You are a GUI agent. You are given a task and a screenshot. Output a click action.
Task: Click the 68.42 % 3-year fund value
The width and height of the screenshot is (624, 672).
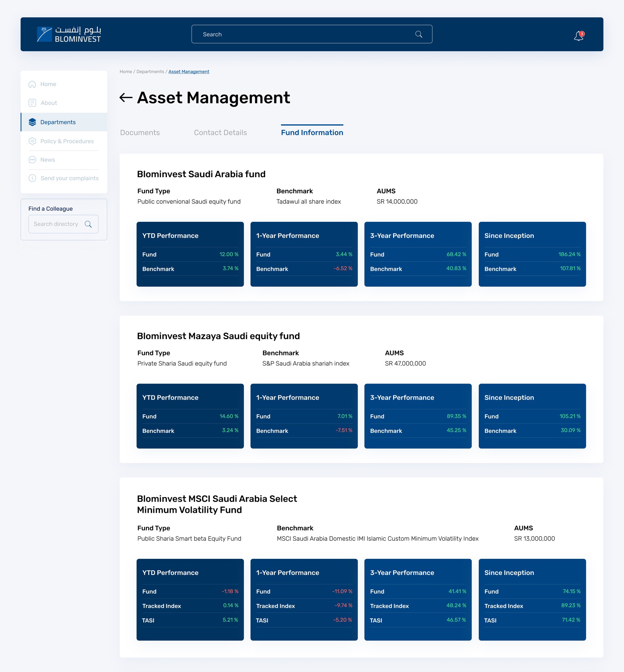pyautogui.click(x=456, y=254)
